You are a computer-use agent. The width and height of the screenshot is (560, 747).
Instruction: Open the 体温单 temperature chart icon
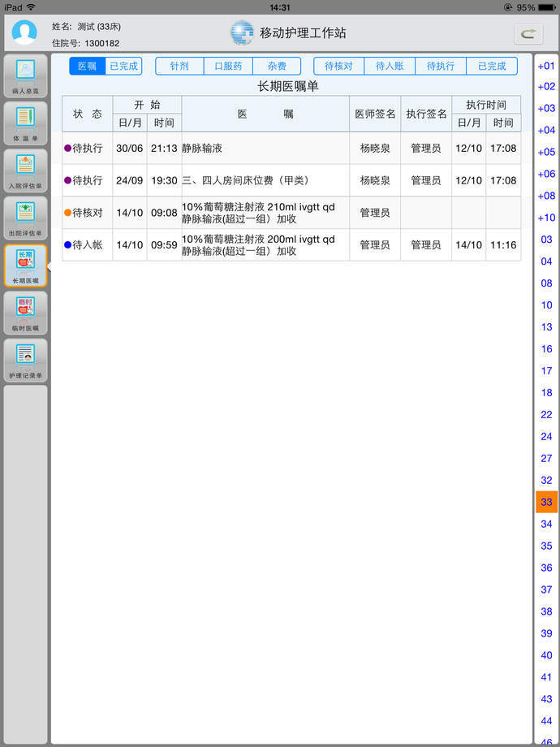(25, 123)
